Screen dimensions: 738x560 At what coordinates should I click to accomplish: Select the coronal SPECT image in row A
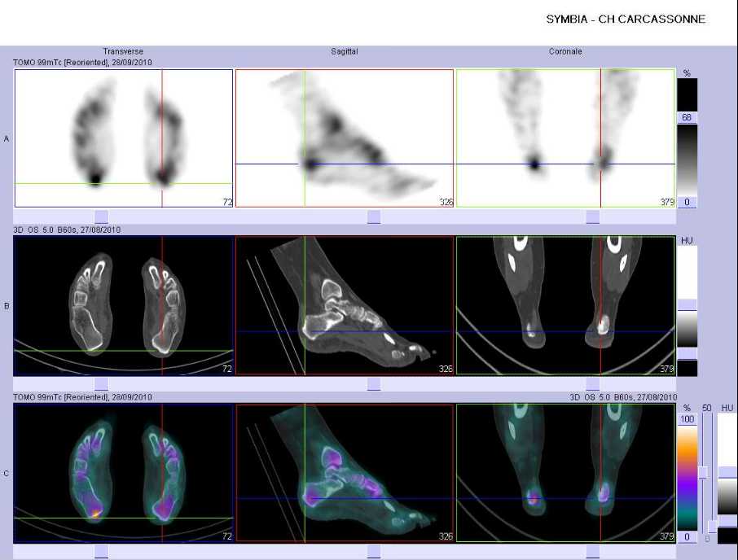(566, 138)
